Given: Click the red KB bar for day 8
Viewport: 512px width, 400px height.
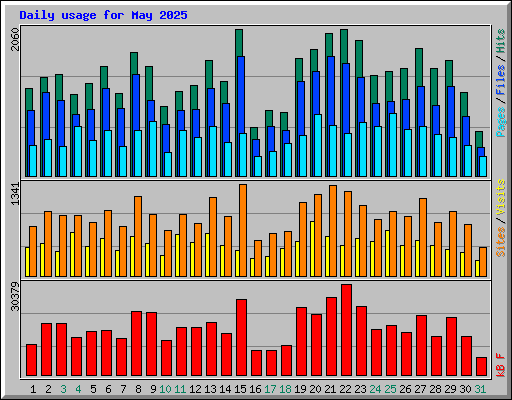Looking at the screenshot, I should 136,343.
